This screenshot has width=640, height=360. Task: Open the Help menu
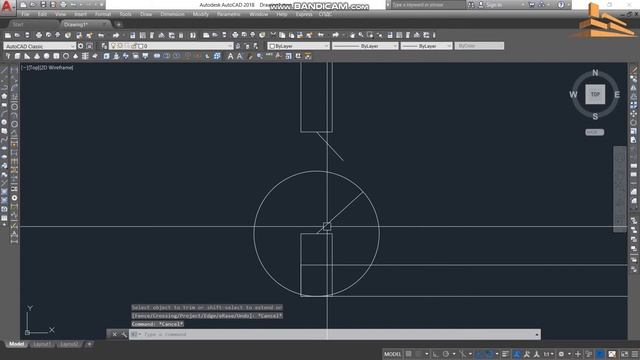click(x=282, y=14)
